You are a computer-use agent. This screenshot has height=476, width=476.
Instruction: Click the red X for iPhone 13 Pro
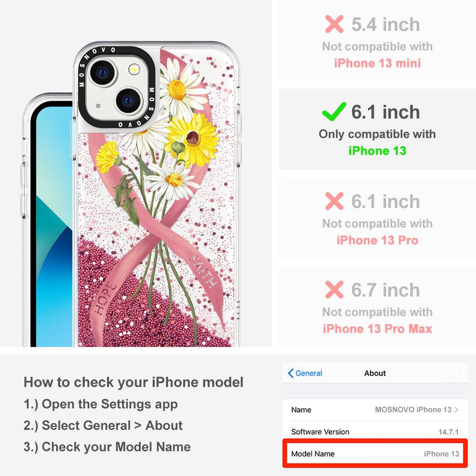click(334, 201)
